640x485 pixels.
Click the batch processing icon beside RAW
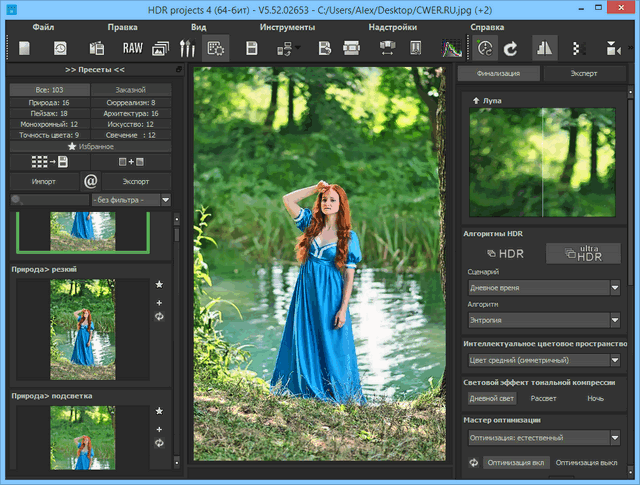97,49
